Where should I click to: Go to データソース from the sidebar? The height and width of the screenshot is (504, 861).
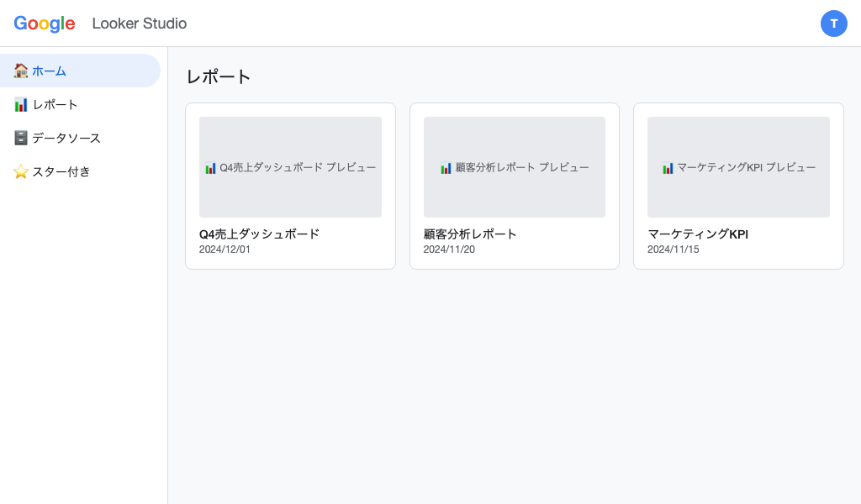point(66,138)
